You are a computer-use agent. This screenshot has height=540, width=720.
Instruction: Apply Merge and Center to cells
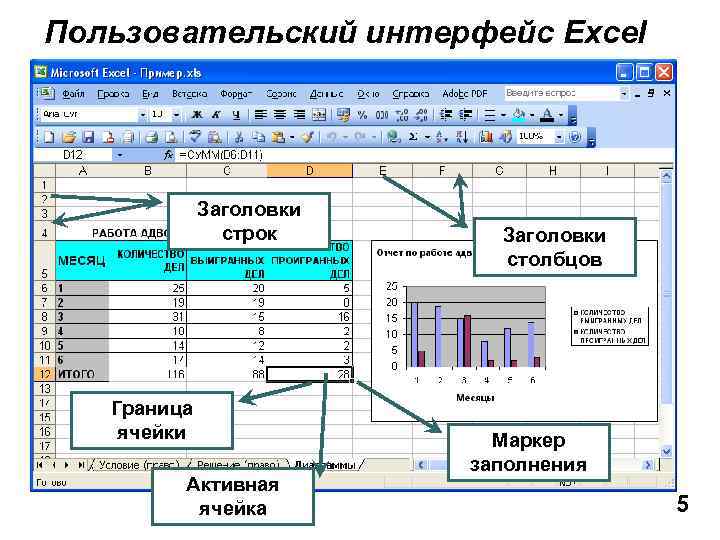[319, 115]
